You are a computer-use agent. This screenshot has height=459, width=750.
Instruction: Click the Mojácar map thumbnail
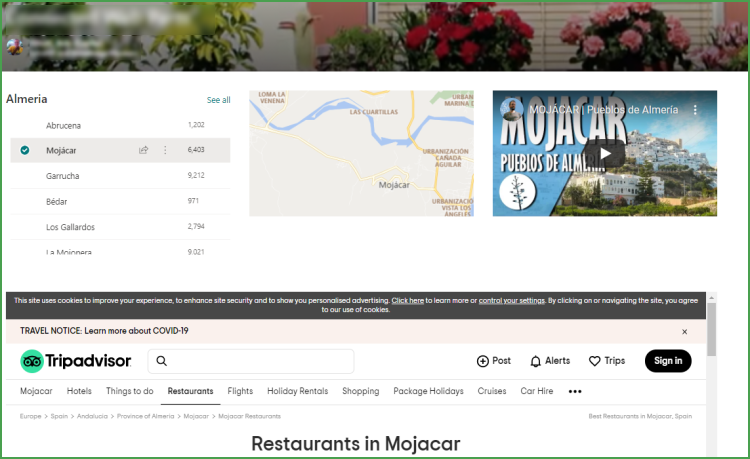[x=361, y=153]
